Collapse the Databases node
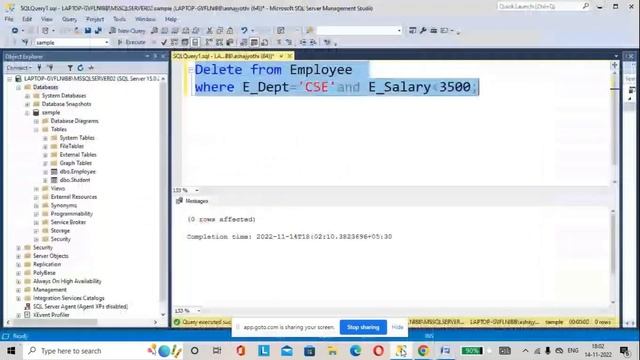This screenshot has width=640, height=360. 19,87
